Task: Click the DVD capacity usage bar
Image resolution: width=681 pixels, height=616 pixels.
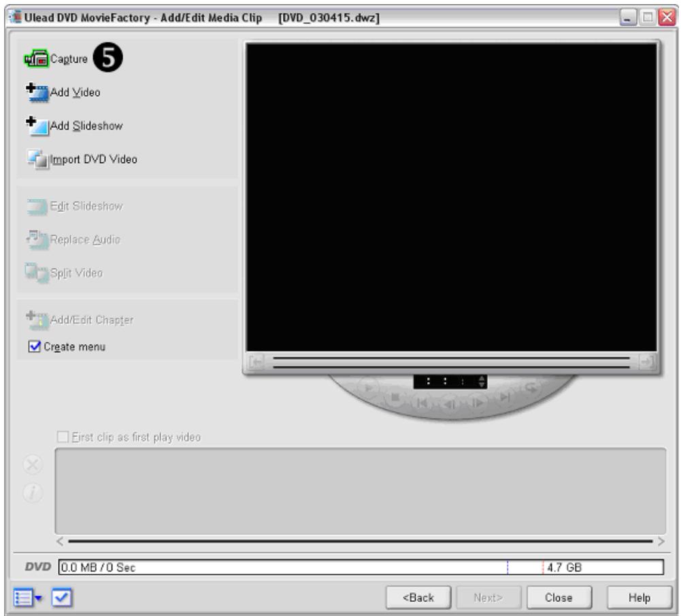Action: point(361,567)
